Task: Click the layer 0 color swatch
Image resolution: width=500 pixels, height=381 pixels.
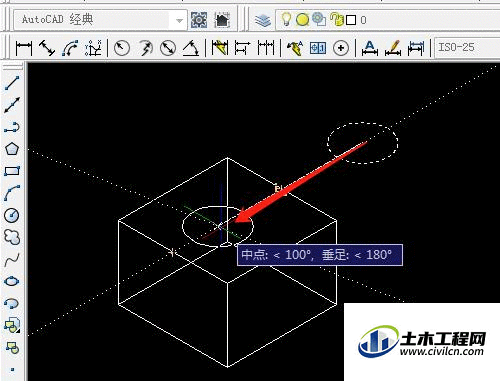Action: 351,20
